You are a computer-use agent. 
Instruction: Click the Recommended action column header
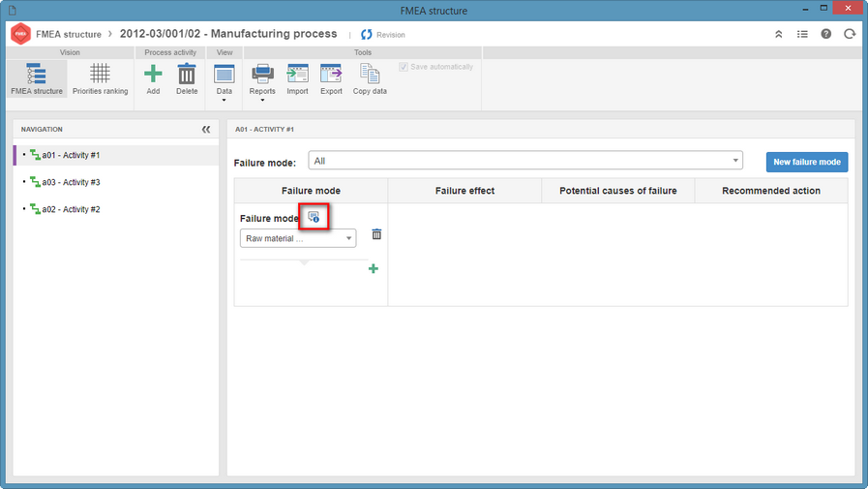click(x=771, y=191)
